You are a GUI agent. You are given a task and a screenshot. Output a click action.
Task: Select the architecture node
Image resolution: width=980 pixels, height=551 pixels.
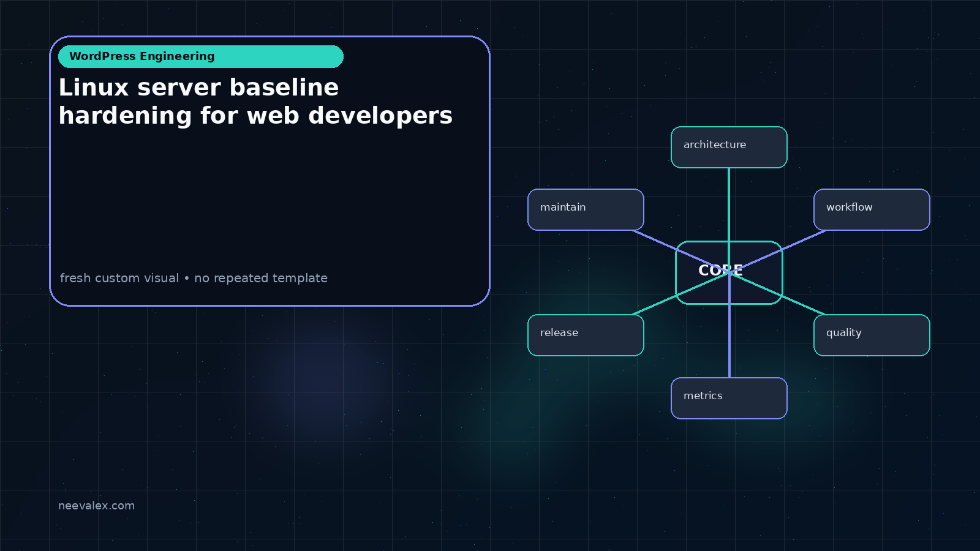tap(729, 147)
